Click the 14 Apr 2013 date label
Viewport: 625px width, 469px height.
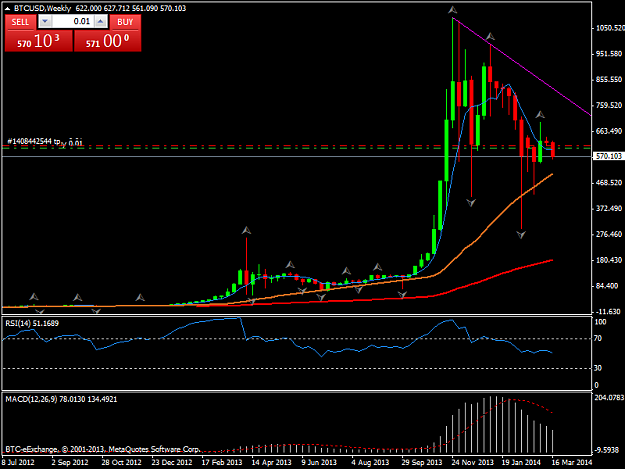[271, 462]
